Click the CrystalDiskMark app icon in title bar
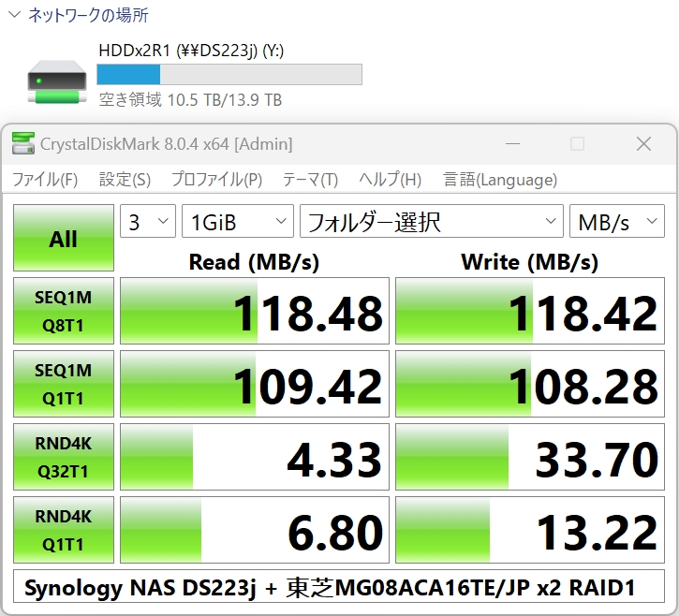Screen dimensions: 679x616 point(23,144)
